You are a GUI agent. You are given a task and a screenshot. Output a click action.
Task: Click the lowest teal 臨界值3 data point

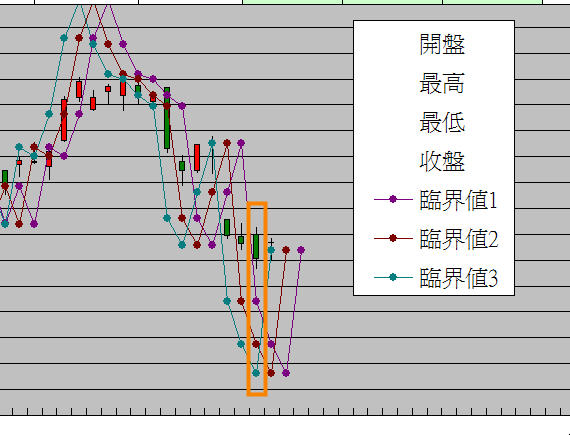[256, 373]
